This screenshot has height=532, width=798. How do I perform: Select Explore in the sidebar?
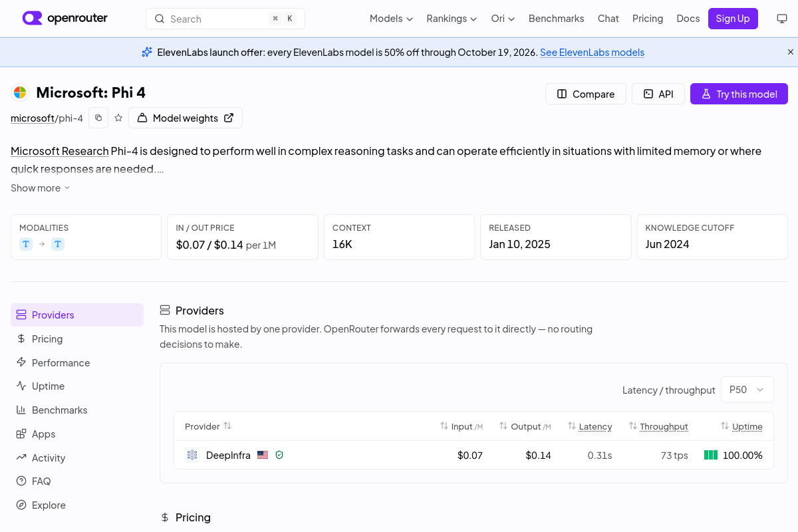(77, 505)
